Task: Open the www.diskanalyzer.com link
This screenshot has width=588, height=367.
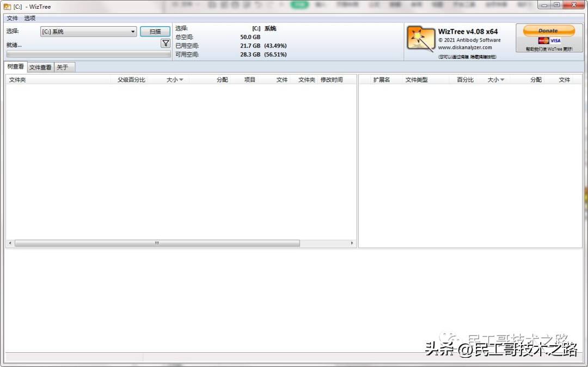Action: (464, 47)
